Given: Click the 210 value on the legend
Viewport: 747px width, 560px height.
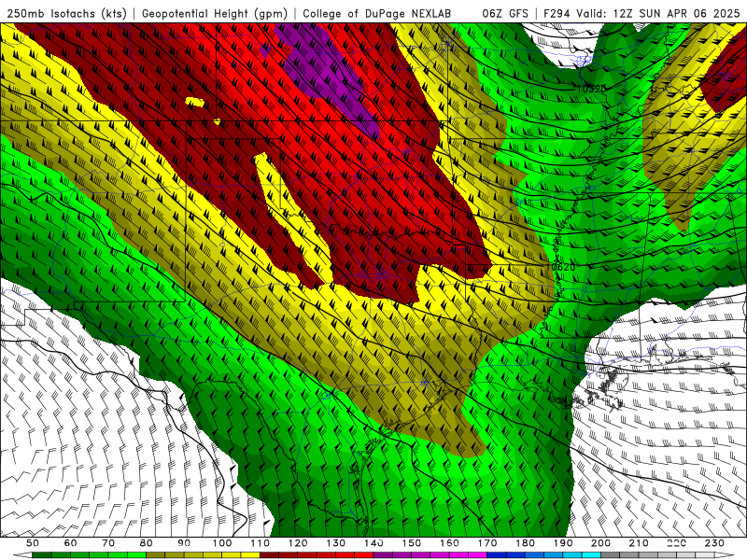Looking at the screenshot, I should coord(639,543).
